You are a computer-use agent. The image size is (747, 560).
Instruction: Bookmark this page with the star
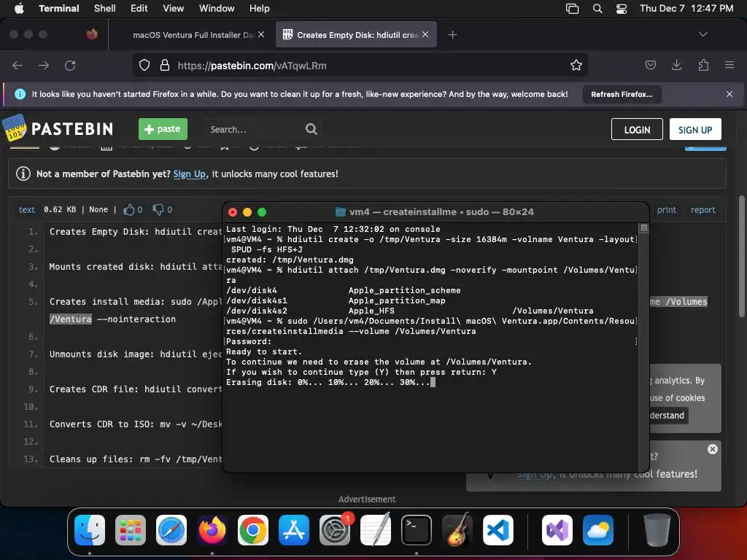tap(576, 65)
